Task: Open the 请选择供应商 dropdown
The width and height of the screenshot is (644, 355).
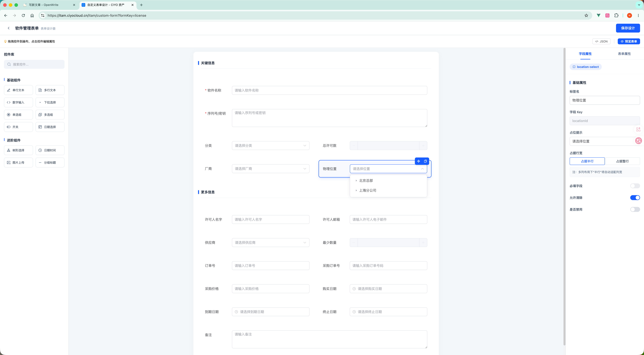Action: coord(270,243)
